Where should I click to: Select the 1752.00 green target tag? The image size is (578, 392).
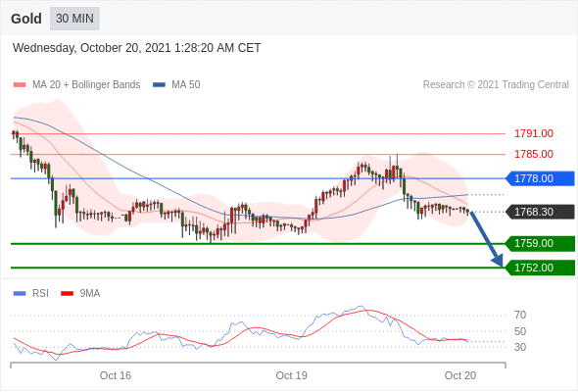[x=540, y=268]
